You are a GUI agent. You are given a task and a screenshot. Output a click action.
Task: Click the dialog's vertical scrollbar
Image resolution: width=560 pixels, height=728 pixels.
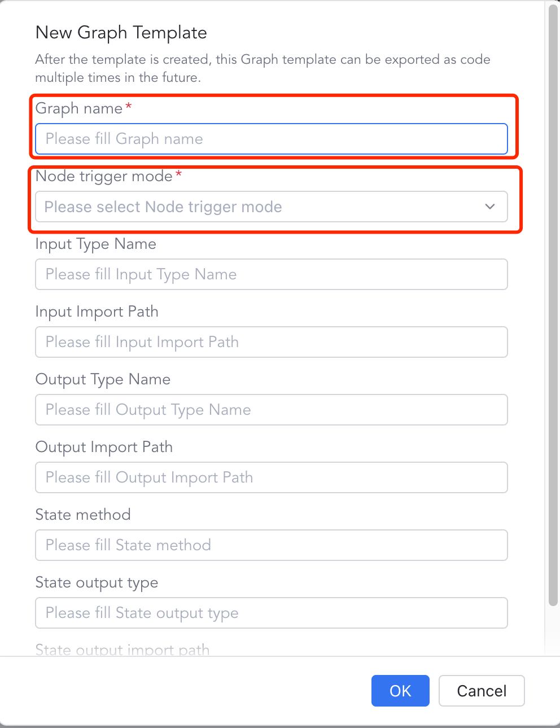point(553,305)
